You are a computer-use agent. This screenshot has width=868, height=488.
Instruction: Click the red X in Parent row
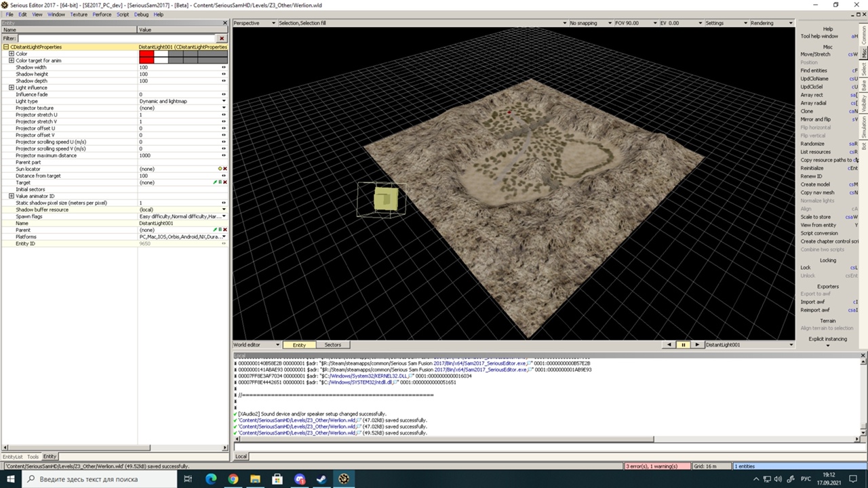coord(224,230)
